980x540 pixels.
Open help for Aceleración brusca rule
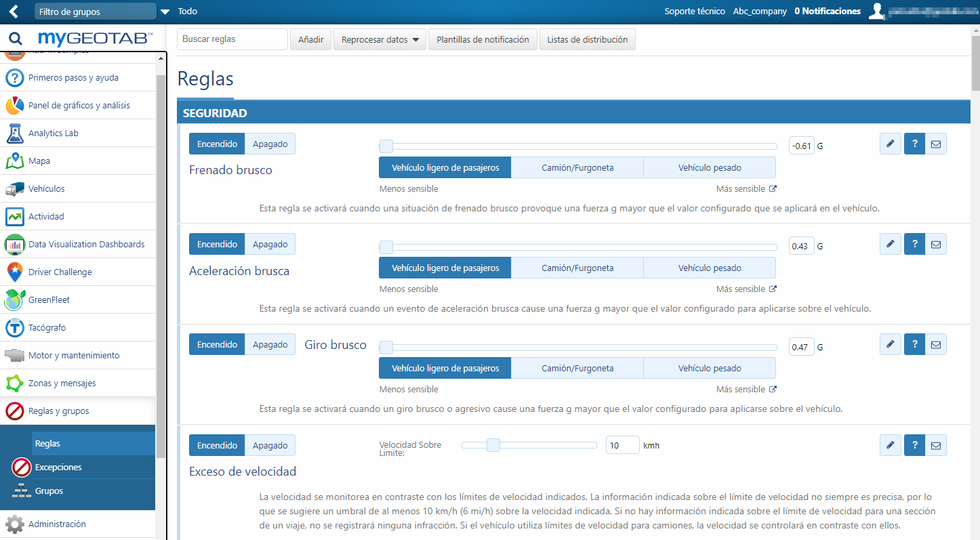click(914, 244)
